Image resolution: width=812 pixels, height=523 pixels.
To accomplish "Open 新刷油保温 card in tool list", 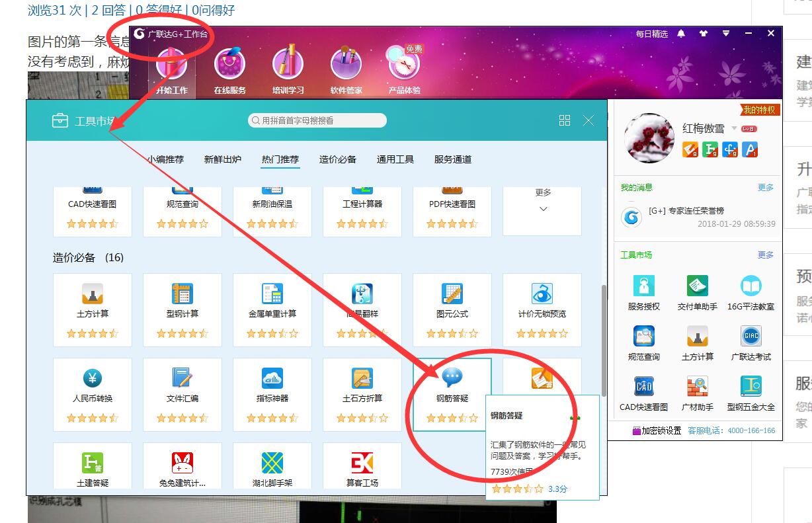I will click(x=272, y=211).
